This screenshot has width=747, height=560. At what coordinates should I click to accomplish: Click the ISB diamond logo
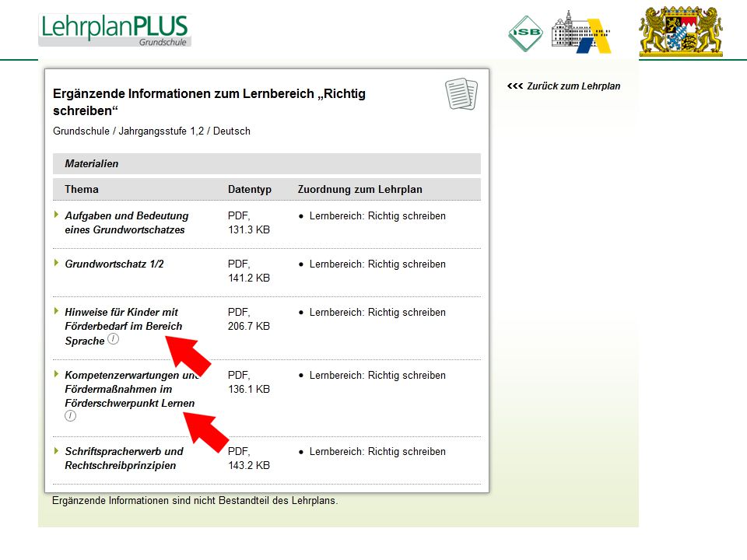coord(525,33)
